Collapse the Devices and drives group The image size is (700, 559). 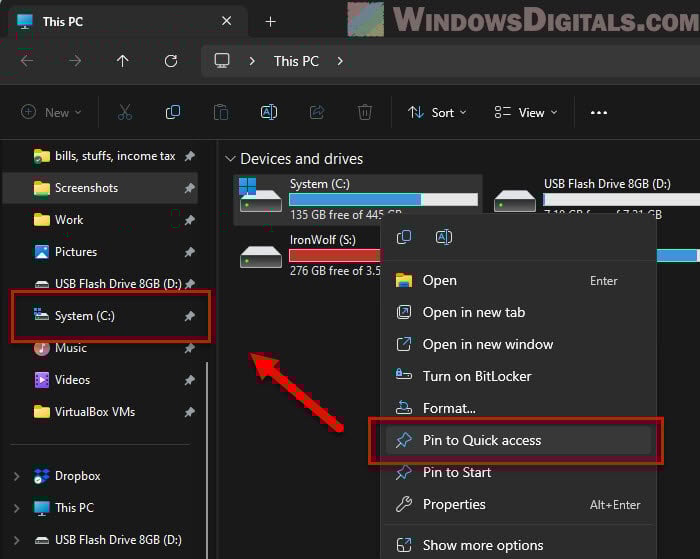(x=230, y=159)
